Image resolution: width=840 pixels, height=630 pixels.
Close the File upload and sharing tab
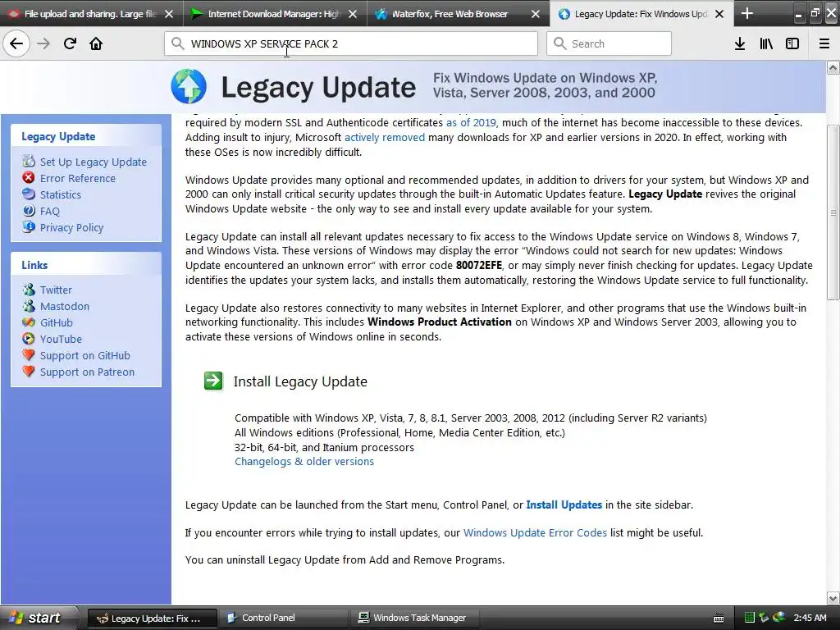[x=169, y=14]
